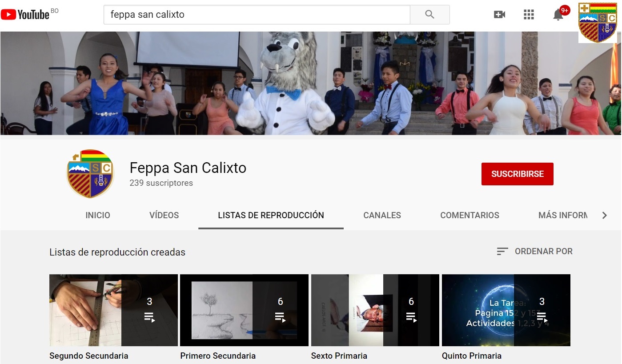Viewport: 622px width, 364px height.
Task: Click playlist icon on Primero Secundaria thumbnail
Action: click(x=280, y=317)
